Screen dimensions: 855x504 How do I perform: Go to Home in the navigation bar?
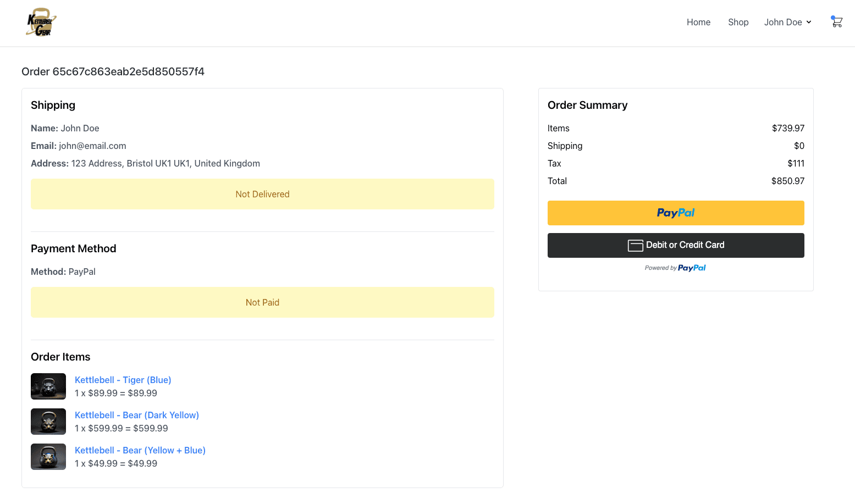698,22
